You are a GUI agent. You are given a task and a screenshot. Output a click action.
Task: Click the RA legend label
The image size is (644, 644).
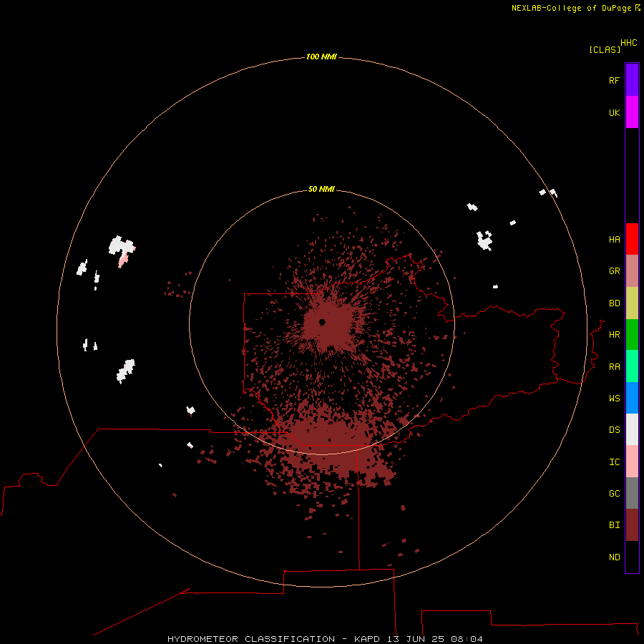pyautogui.click(x=614, y=367)
